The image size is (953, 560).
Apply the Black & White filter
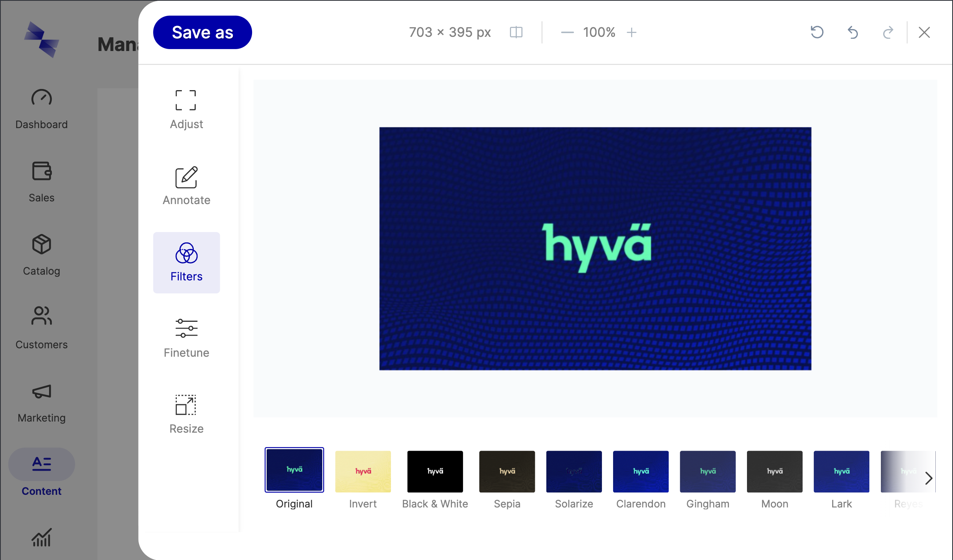point(435,471)
